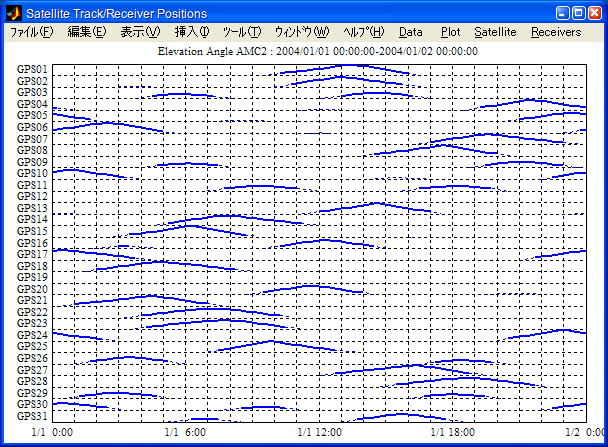Select the GPS01 axis label

pyautogui.click(x=32, y=70)
